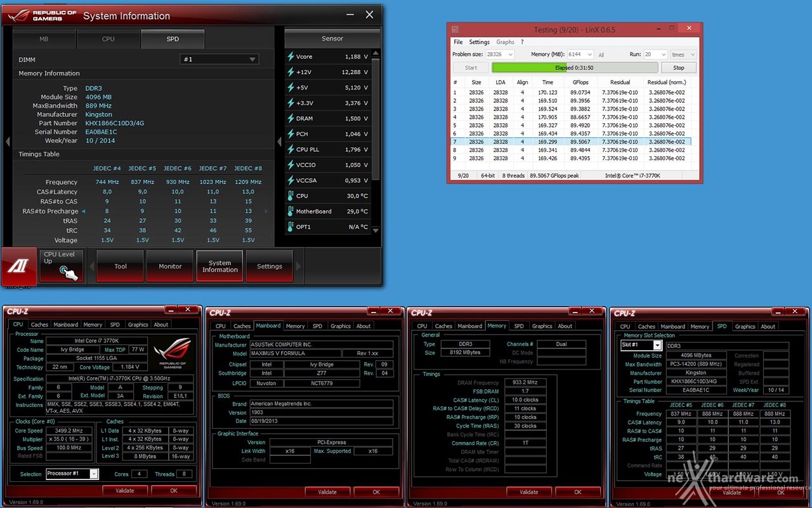Click the OPT1 temperature thermometer icon

291,227
